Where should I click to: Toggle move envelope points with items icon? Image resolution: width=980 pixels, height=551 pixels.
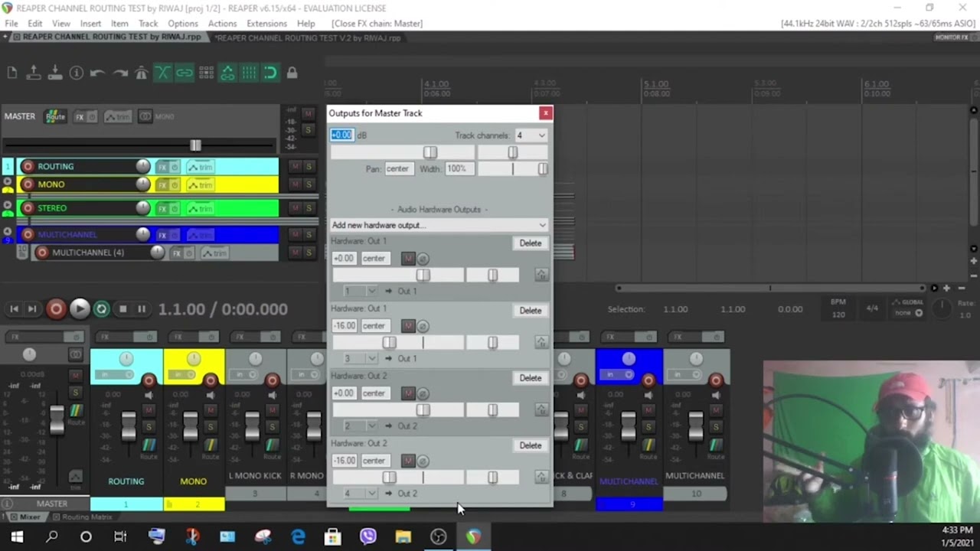pyautogui.click(x=227, y=73)
